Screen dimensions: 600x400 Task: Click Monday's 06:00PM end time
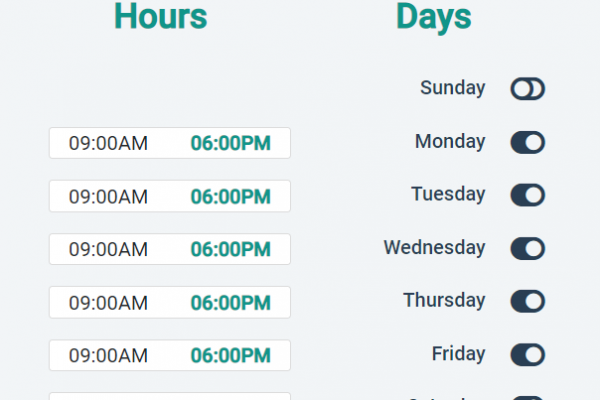[230, 143]
